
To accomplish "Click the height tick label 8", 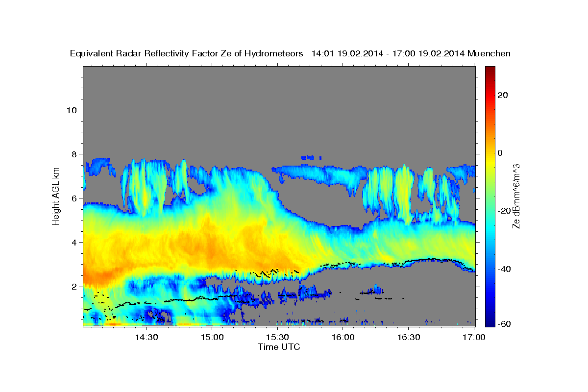I will [74, 154].
